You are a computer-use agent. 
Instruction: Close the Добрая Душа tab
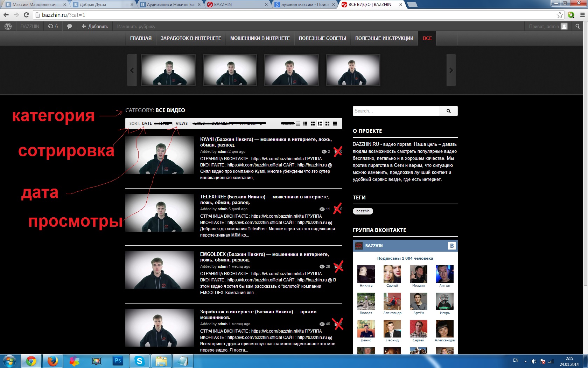pyautogui.click(x=132, y=5)
